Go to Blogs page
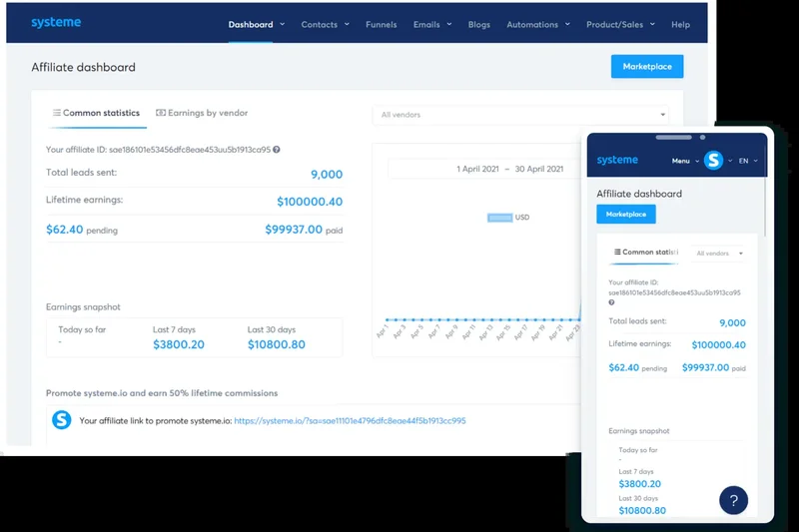799x532 pixels. [x=479, y=24]
